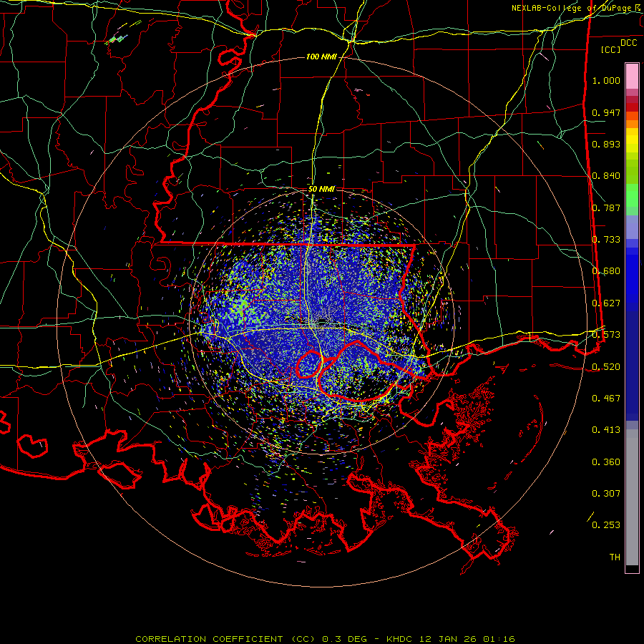This screenshot has height=644, width=644.
Task: Click the 100 NMI range ring label
Action: (x=321, y=57)
